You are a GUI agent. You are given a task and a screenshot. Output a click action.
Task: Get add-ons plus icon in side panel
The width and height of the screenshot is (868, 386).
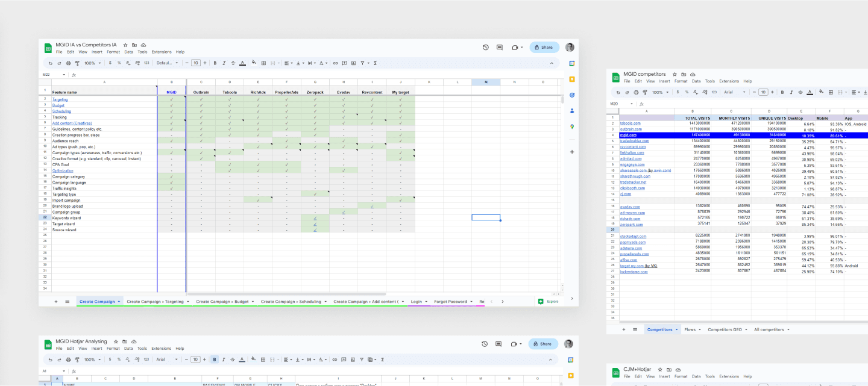click(x=571, y=152)
